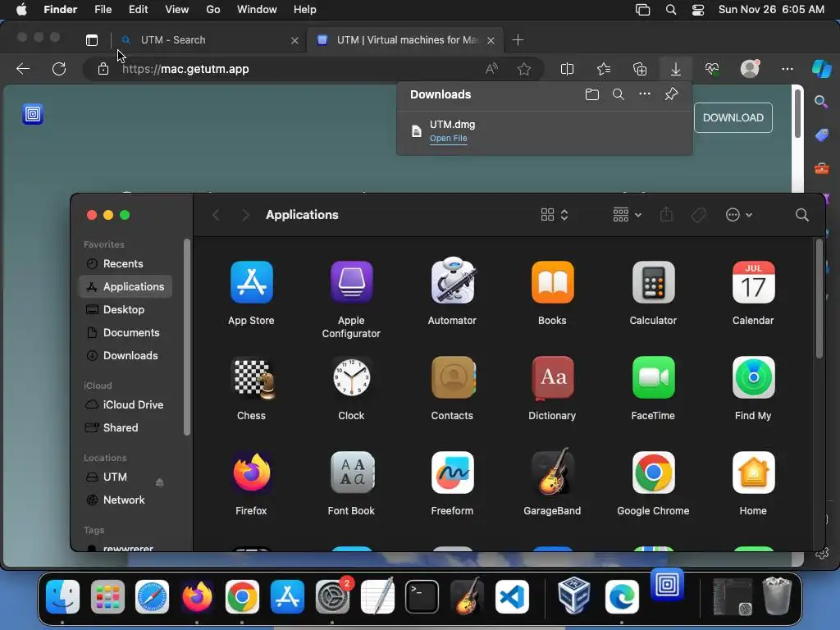Open more options in Downloads panel

click(645, 94)
